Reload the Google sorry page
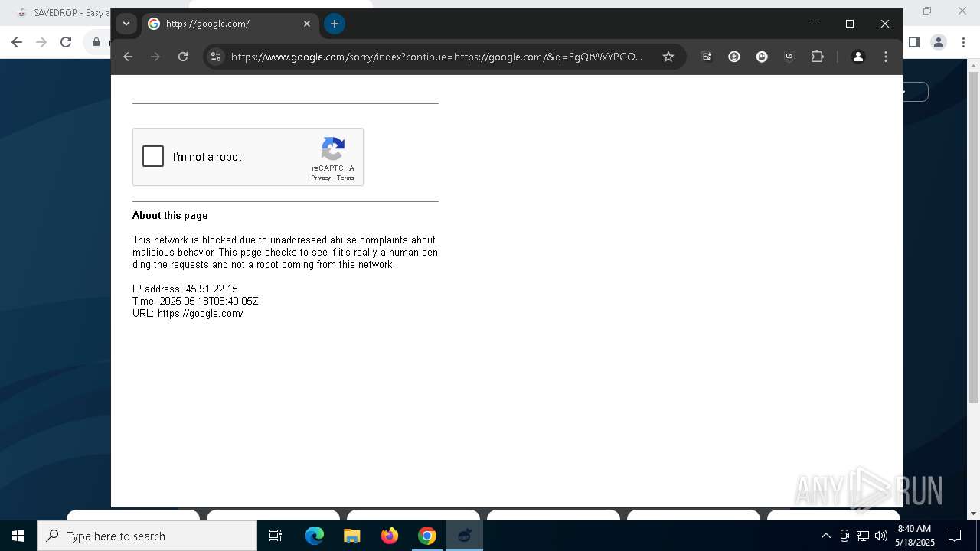Viewport: 980px width, 551px height. 183,57
